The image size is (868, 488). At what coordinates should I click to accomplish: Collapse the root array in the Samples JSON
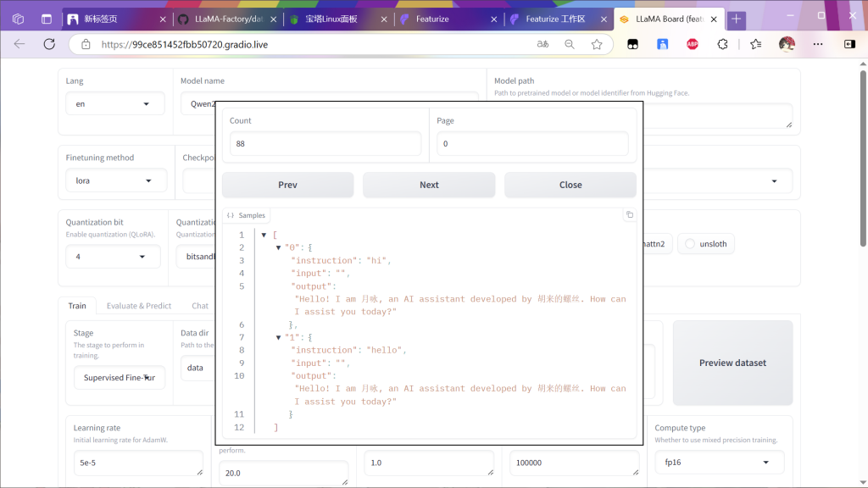point(264,236)
